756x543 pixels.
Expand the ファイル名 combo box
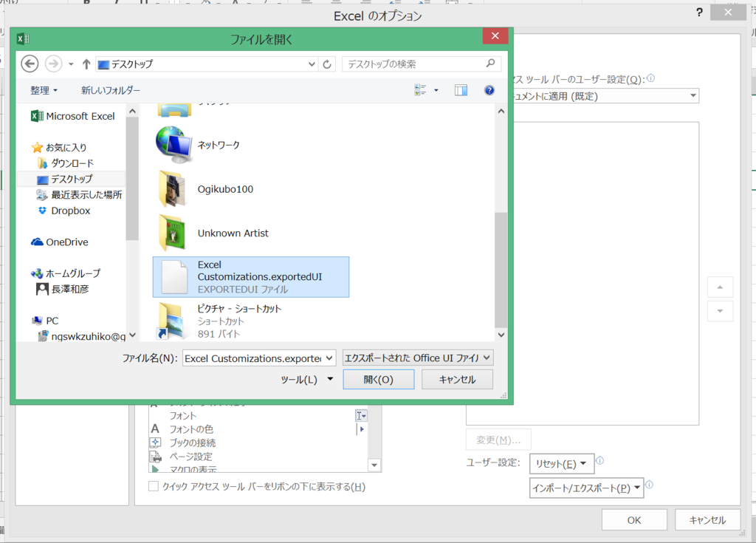coord(329,358)
